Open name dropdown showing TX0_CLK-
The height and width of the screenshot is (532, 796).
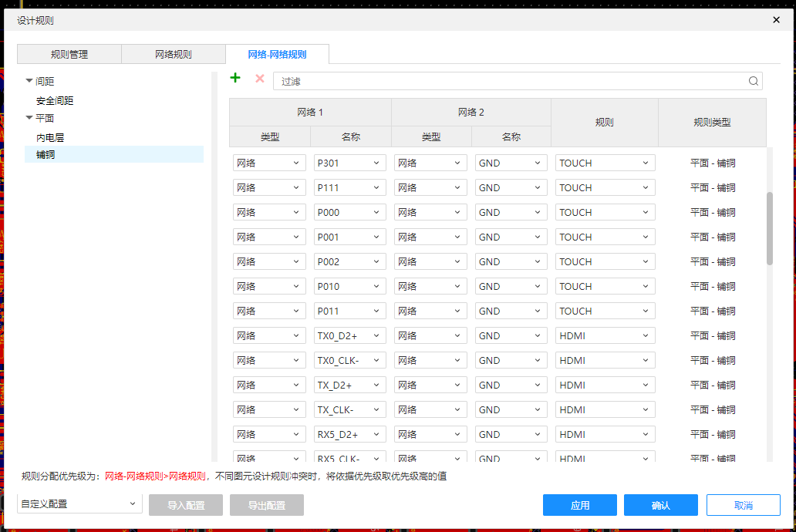point(349,360)
